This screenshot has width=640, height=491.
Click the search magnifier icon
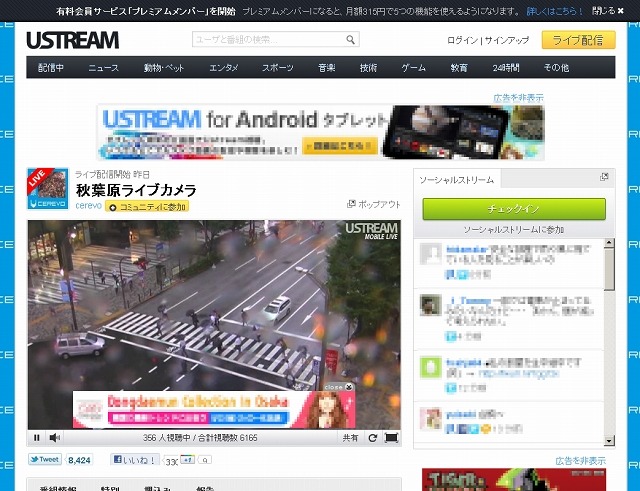351,40
